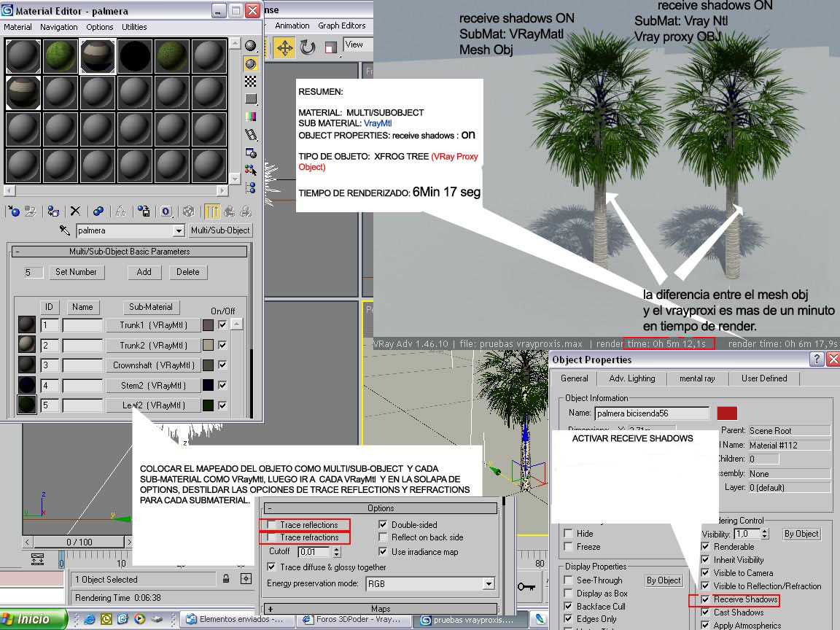
Task: Click the Trunk2 sub-material color swatch
Action: 208,346
